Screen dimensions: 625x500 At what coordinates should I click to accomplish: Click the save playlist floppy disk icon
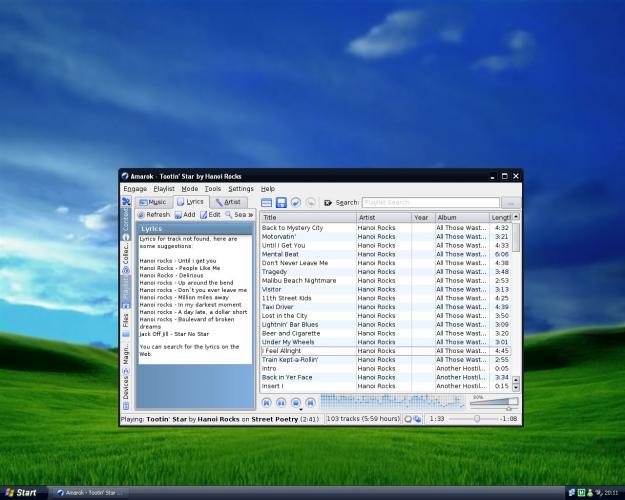[x=282, y=203]
